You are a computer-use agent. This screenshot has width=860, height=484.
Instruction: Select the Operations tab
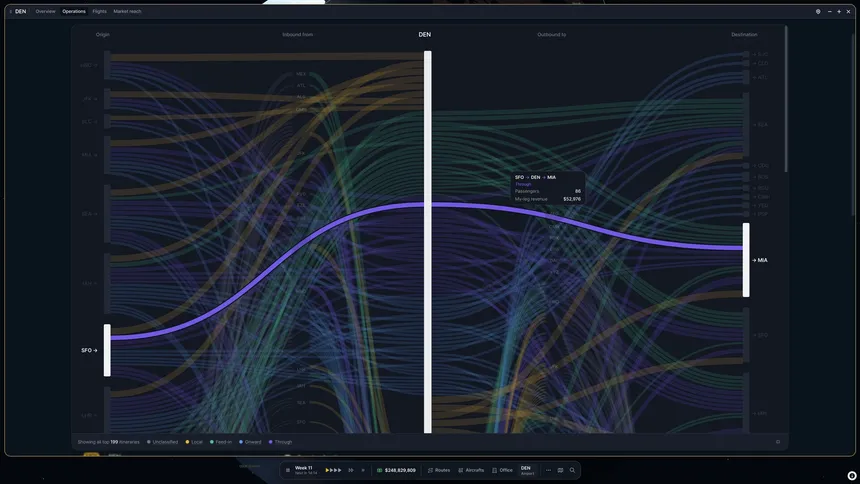tap(74, 11)
